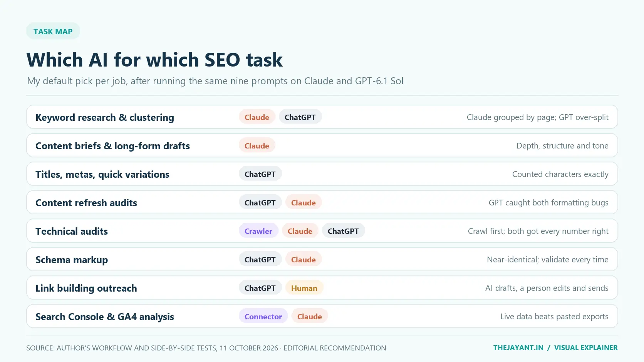Click note "Crawl first; both got every number right"
644x362 pixels.
(538, 231)
